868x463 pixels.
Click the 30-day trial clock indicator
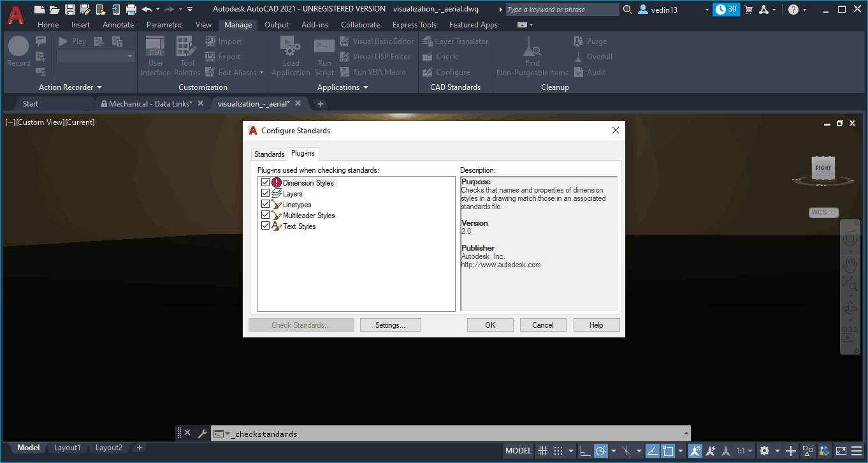[727, 10]
